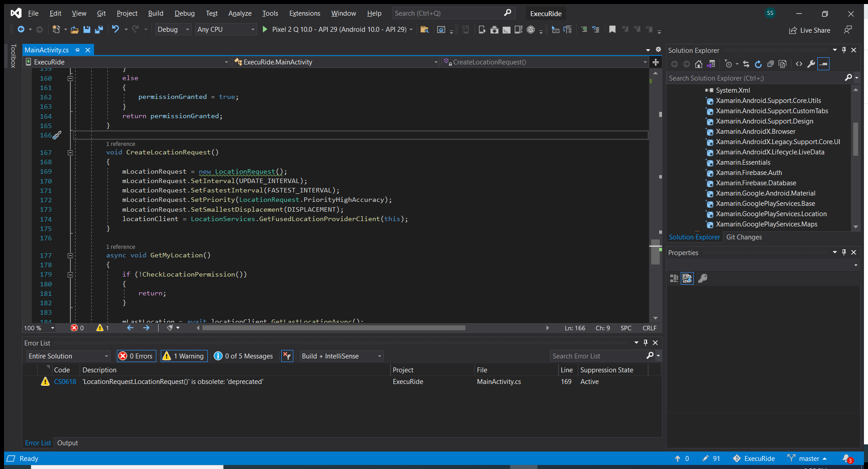The width and height of the screenshot is (868, 469).
Task: Open the Android SDK Manager icon
Action: [494, 30]
